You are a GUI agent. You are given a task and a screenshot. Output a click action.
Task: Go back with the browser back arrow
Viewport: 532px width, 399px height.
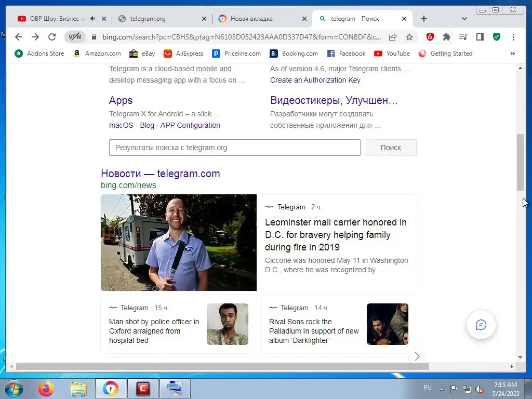[19, 37]
